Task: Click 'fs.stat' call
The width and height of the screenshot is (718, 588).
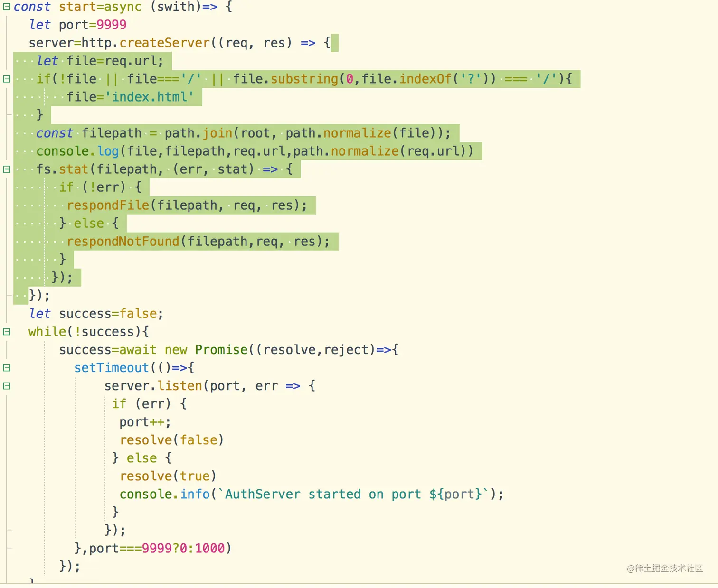Action: pos(62,169)
